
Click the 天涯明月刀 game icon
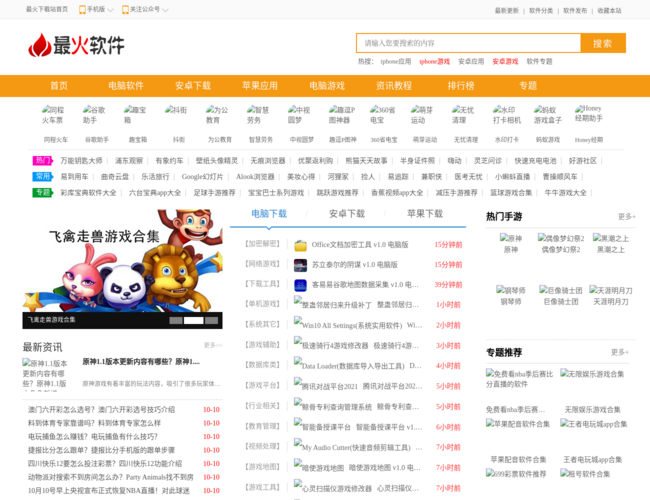pyautogui.click(x=611, y=290)
